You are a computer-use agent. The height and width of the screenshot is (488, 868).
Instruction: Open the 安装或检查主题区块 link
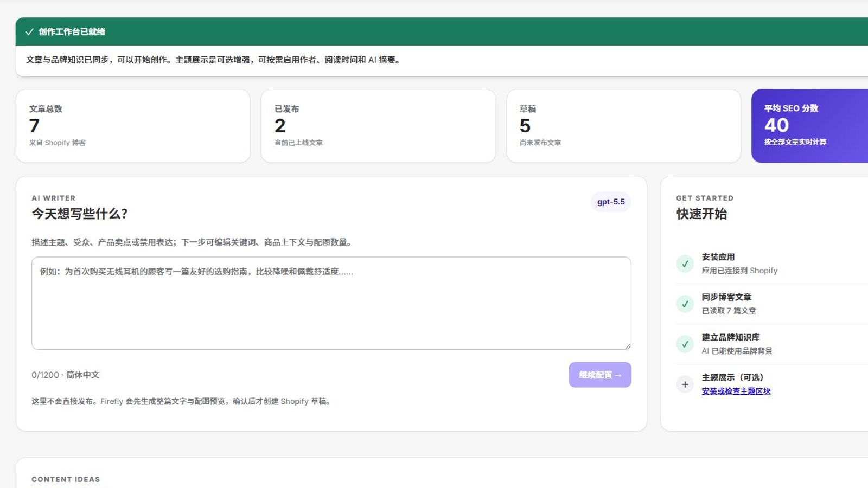[x=736, y=391]
